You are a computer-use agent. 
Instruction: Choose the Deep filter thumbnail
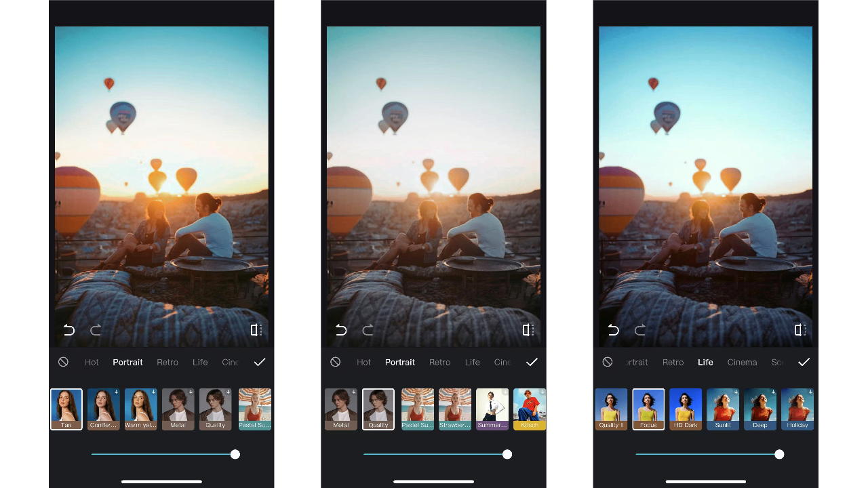(760, 409)
